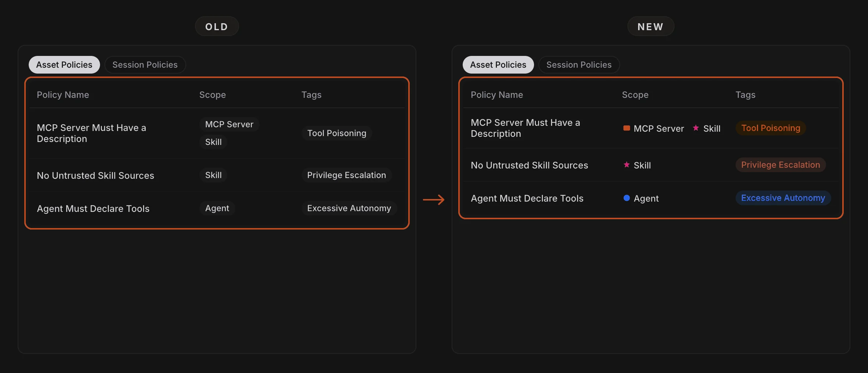
Task: Open Agent Must Declare Tools in OLD panel
Action: click(x=93, y=209)
